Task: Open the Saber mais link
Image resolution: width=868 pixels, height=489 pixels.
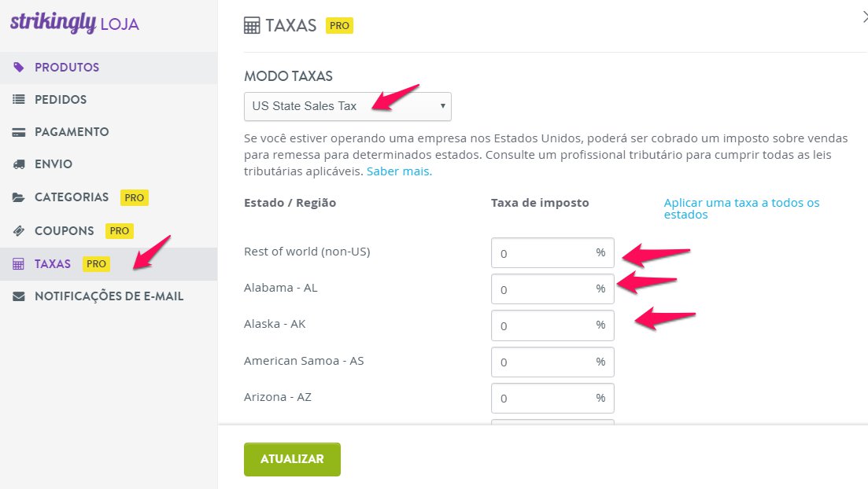Action: click(399, 171)
